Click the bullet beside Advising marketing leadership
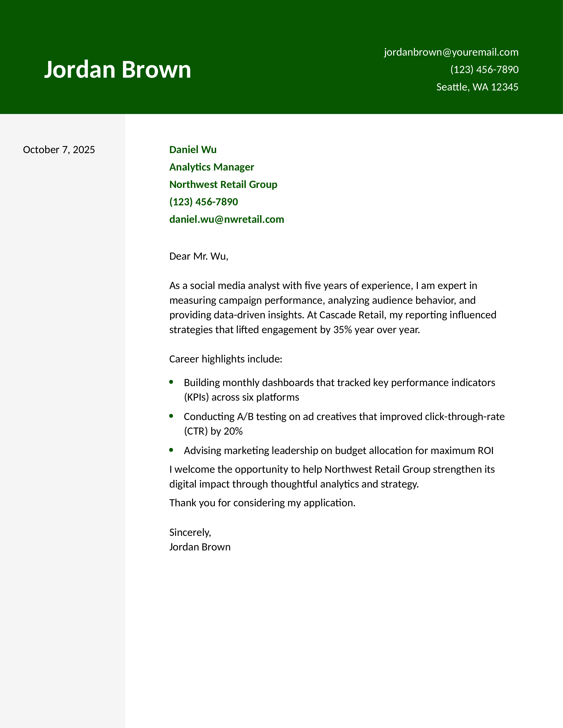Viewport: 563px width, 728px height. pos(171,450)
